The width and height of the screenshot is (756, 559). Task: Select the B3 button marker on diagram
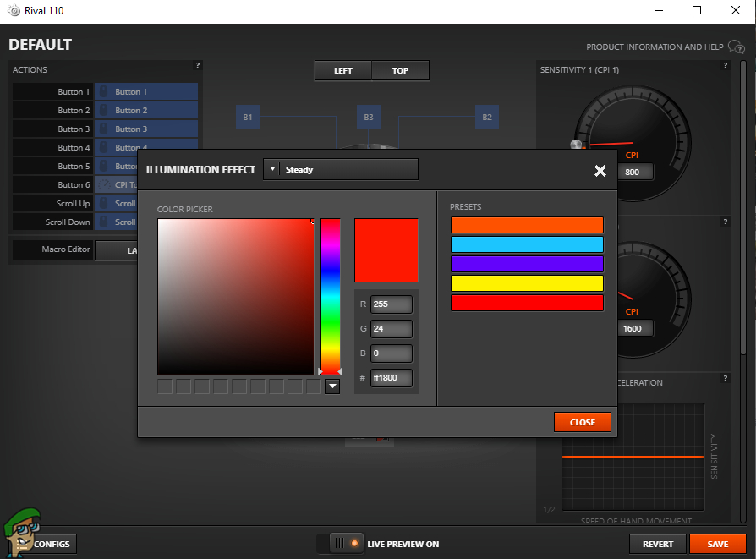(x=368, y=118)
